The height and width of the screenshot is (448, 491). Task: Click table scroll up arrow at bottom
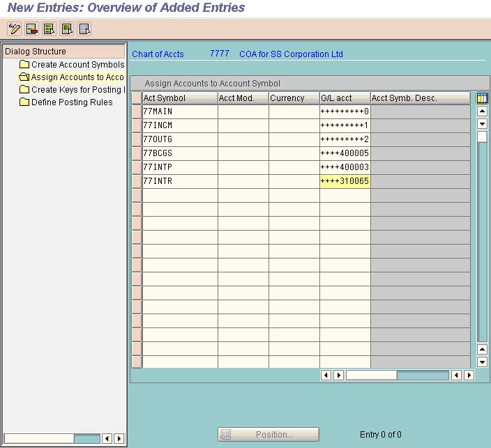click(x=482, y=349)
